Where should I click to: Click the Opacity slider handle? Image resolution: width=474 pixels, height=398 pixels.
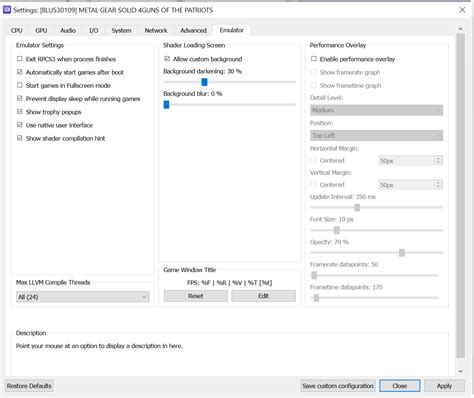tap(402, 253)
